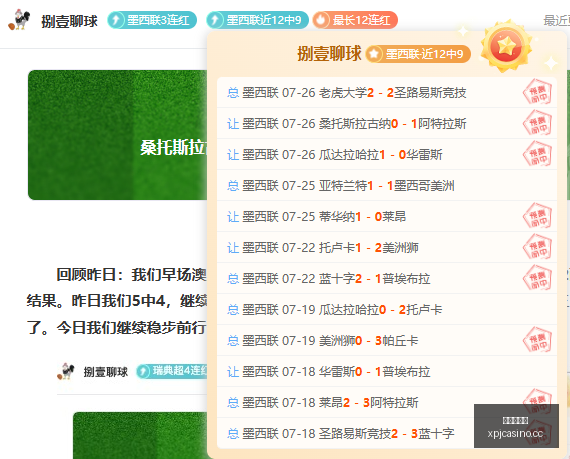Click the 最长12连红 orange badge

355,20
